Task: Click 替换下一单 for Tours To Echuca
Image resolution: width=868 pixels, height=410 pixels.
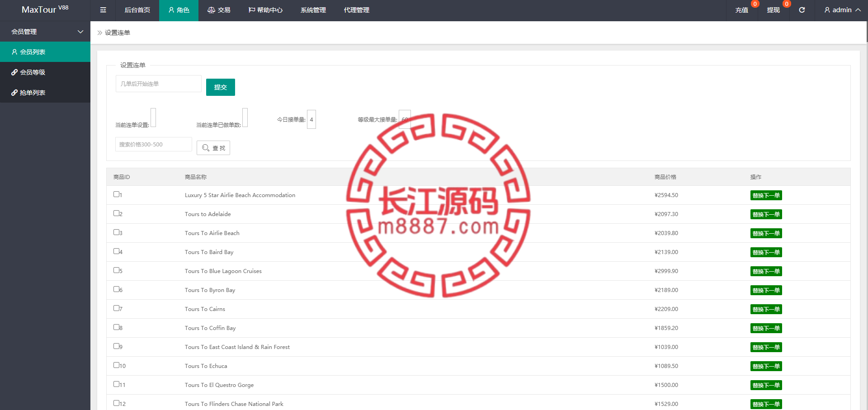Action: 766,366
